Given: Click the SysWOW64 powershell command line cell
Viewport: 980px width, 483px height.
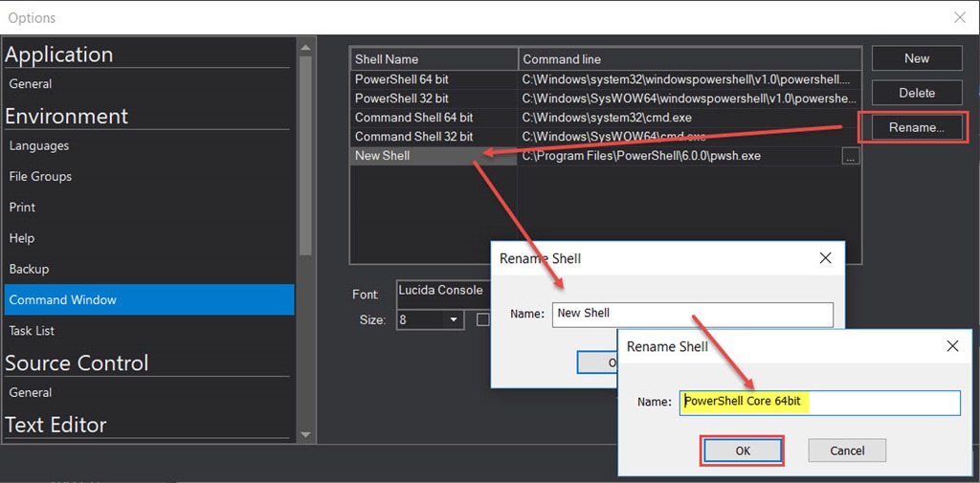Looking at the screenshot, I should pyautogui.click(x=690, y=99).
